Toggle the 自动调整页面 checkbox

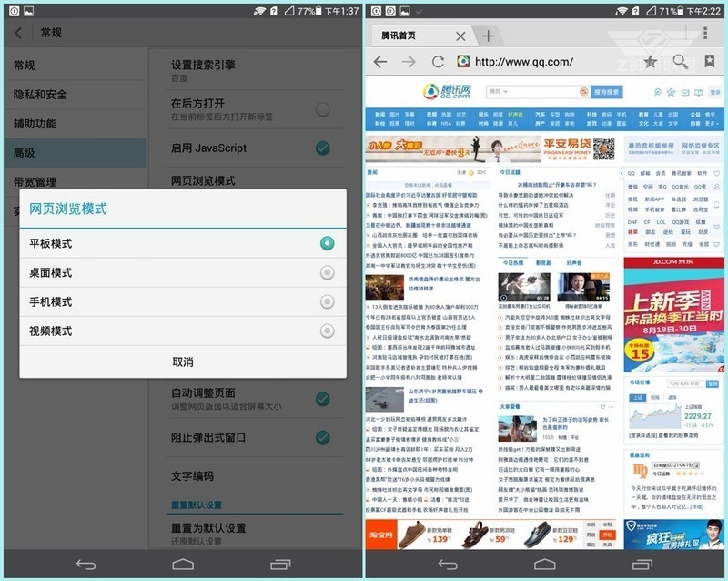323,399
